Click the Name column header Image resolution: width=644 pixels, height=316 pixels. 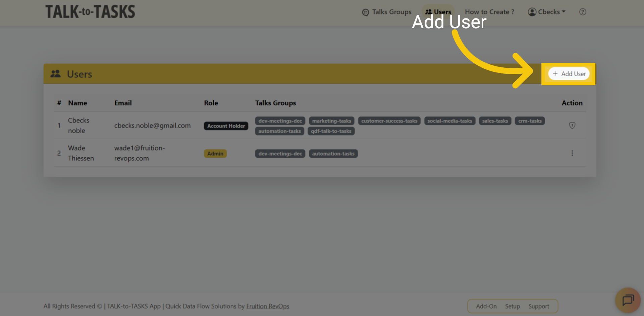coord(77,103)
